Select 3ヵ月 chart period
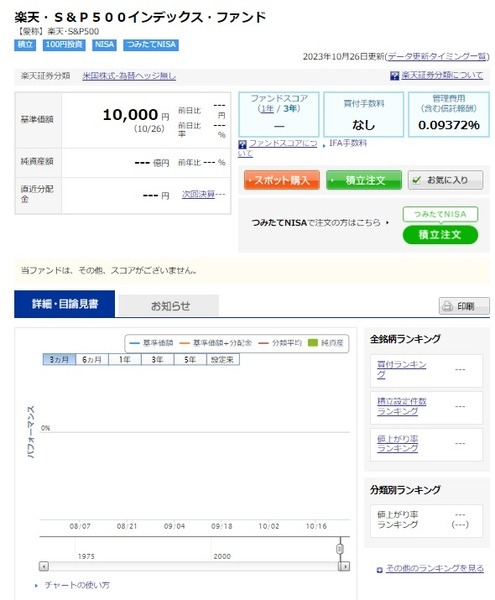 click(59, 360)
